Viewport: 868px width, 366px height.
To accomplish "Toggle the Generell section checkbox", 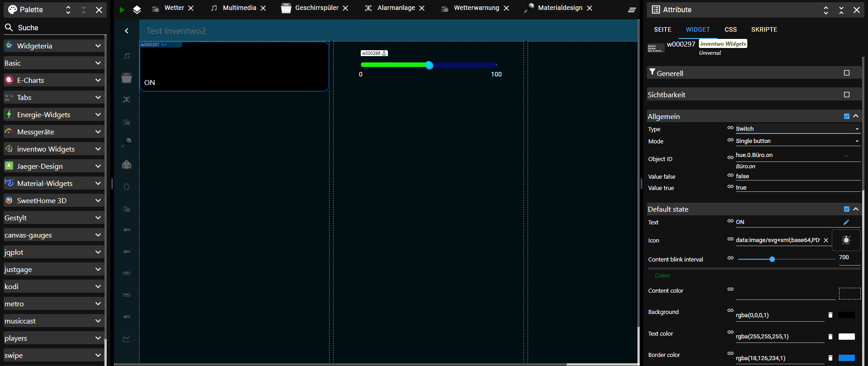I will point(847,73).
